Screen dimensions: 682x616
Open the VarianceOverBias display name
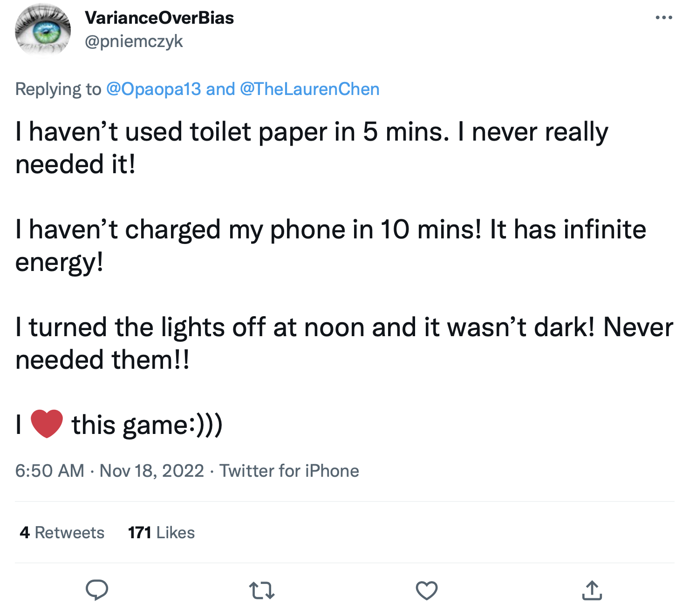(x=159, y=18)
